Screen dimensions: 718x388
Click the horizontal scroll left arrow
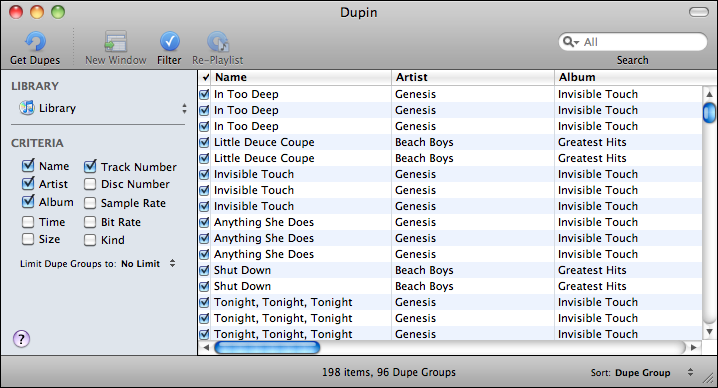206,348
